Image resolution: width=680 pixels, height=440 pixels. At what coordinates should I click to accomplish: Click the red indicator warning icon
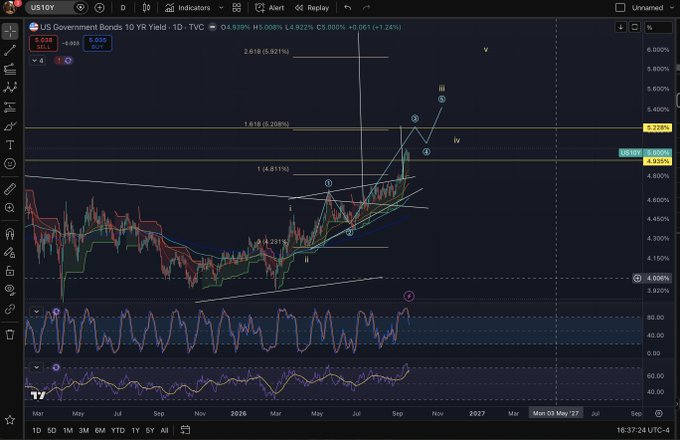pos(59,61)
